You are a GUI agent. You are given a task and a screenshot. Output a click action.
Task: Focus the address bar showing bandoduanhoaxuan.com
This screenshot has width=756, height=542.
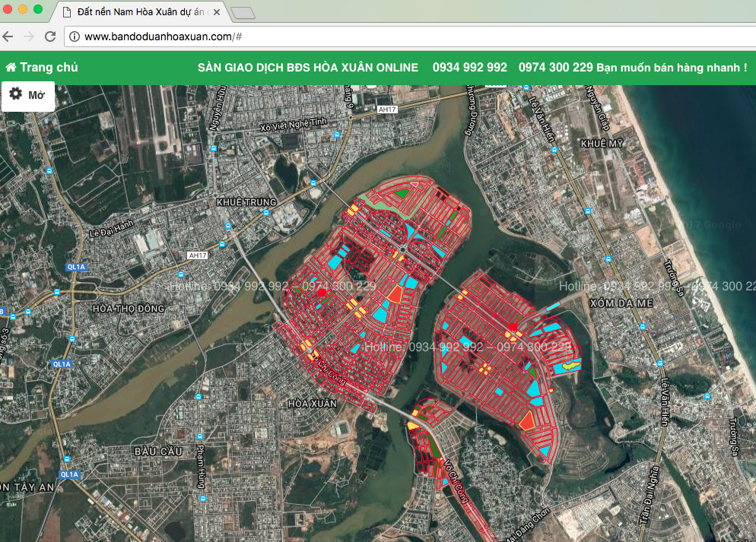pyautogui.click(x=380, y=36)
